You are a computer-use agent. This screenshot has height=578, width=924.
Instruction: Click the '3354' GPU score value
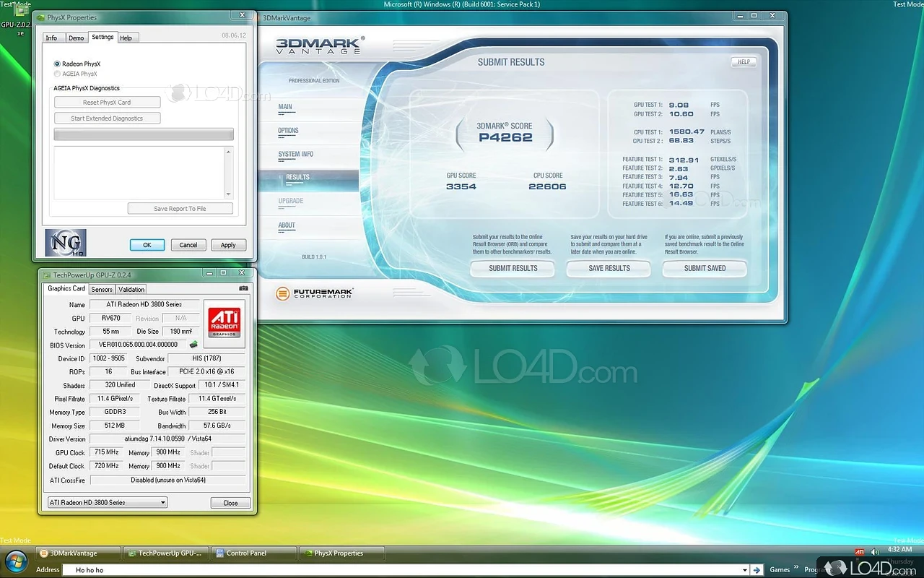coord(461,186)
